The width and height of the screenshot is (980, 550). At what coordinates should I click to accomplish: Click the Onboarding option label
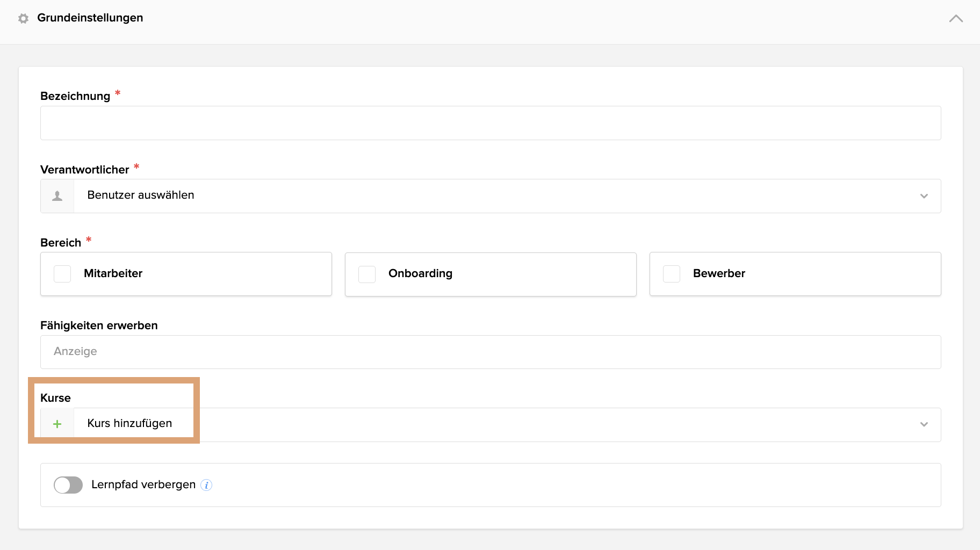(x=420, y=273)
